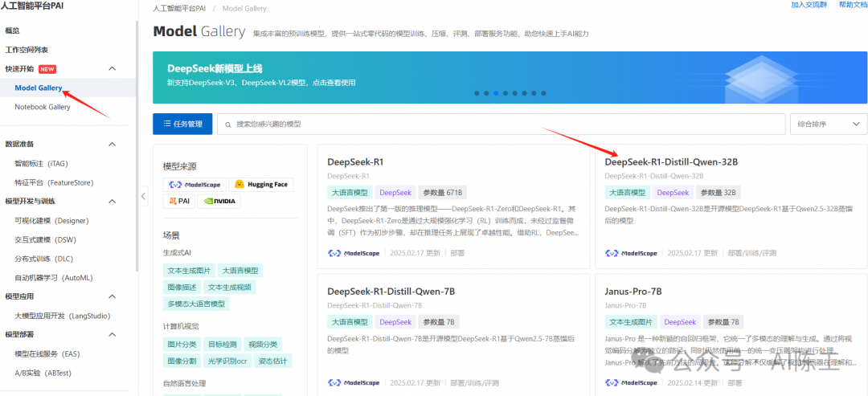Filter by 姿态估计 tag

[273, 361]
